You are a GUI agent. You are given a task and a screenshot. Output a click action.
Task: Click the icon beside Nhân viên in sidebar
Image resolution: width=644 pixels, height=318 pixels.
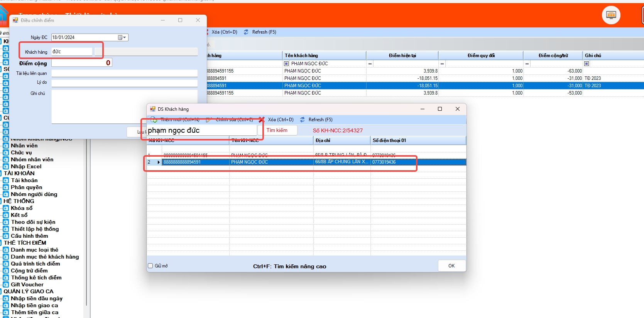click(x=6, y=145)
